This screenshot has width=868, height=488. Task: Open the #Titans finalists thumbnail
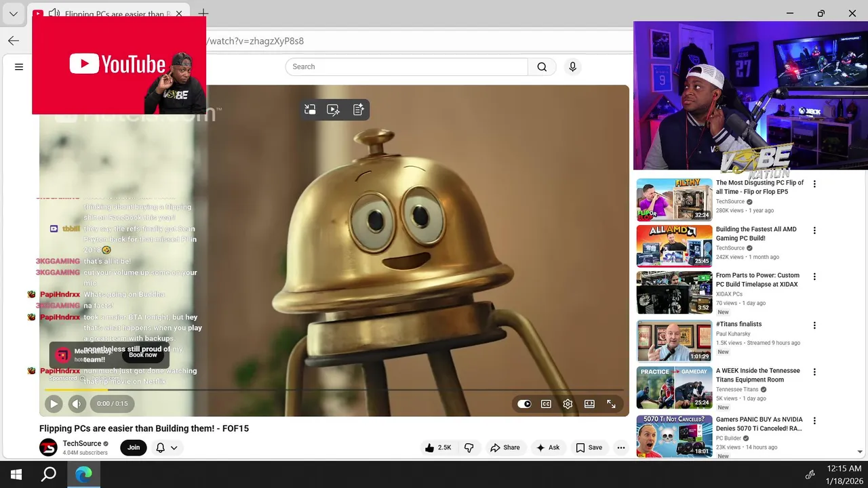click(x=674, y=341)
